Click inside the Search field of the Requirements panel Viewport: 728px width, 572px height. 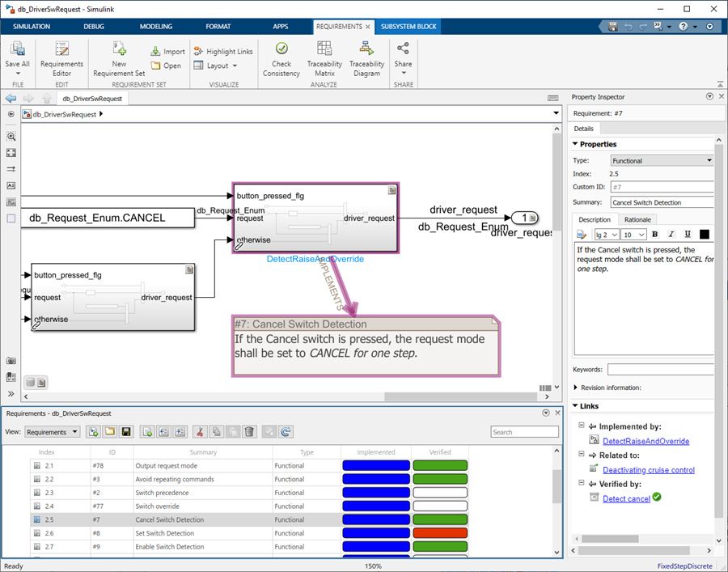(x=524, y=431)
